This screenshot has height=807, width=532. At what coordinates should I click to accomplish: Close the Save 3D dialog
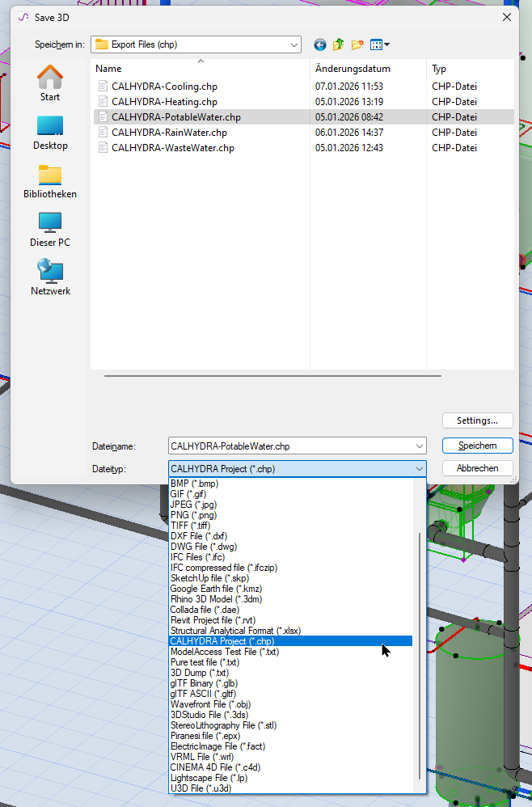point(507,17)
